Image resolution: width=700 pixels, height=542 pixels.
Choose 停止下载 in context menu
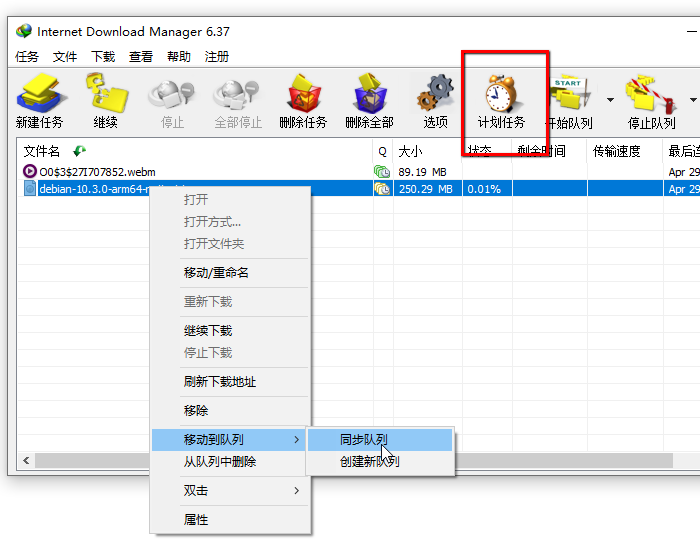coord(230,353)
